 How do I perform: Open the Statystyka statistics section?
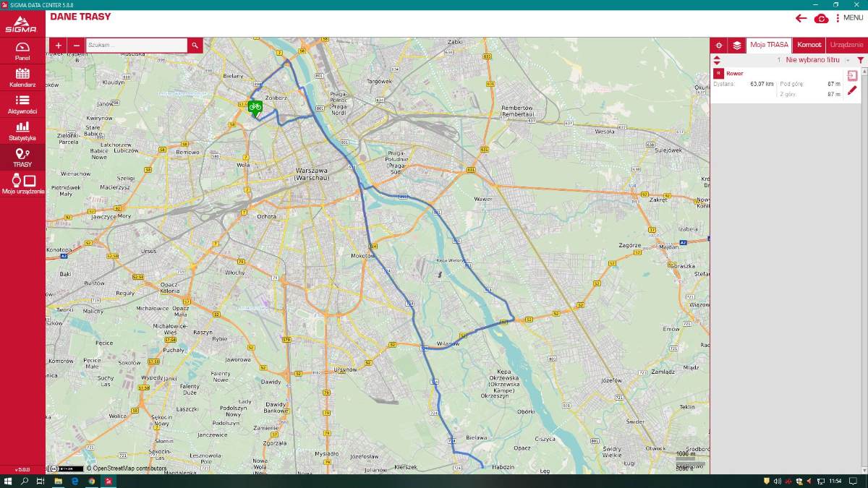22,131
